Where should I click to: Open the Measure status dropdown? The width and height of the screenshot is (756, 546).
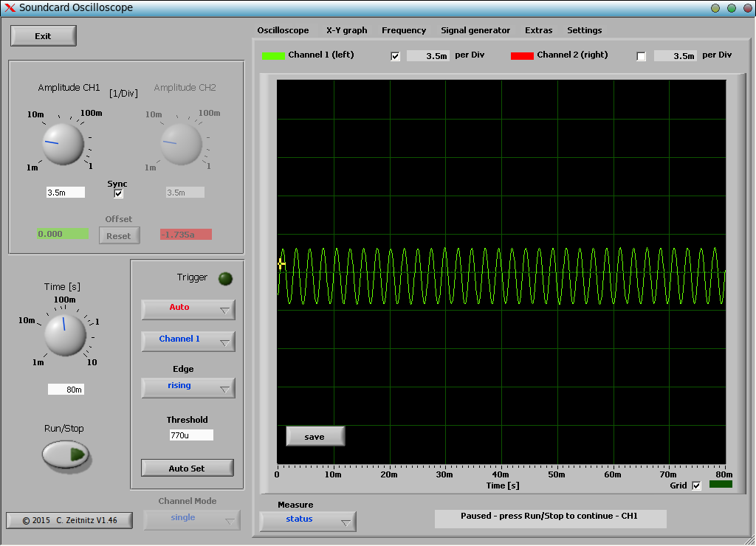point(308,521)
